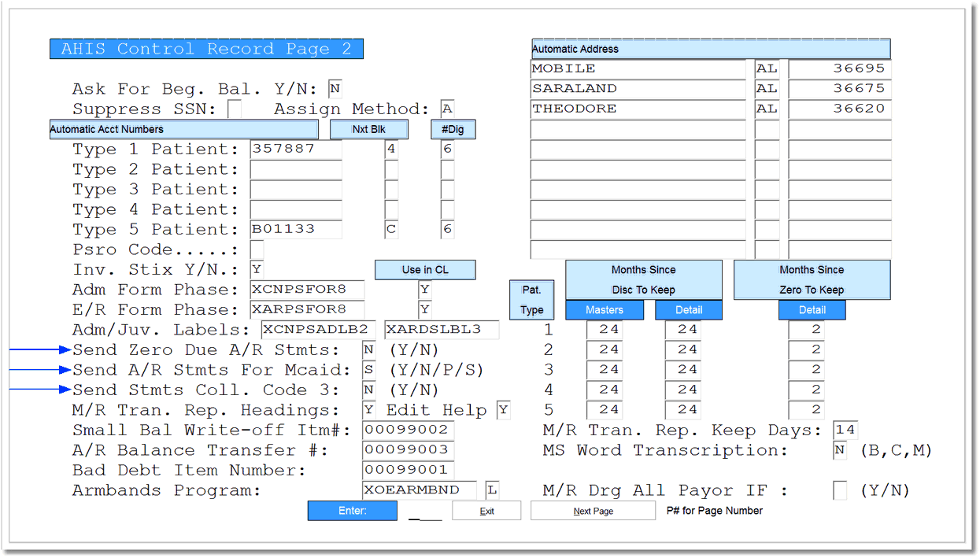Edit Masters months for Pat. Type 1
Screen dimensions: 980x558
(x=604, y=330)
